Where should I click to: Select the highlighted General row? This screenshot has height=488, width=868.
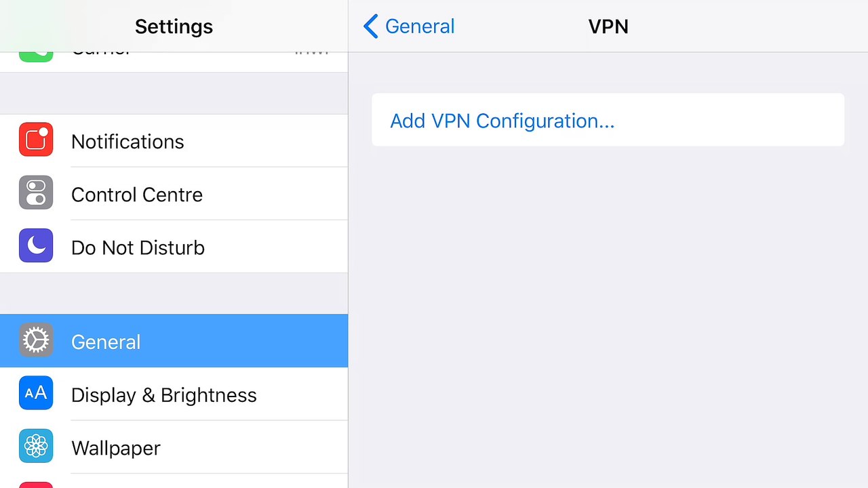(174, 341)
